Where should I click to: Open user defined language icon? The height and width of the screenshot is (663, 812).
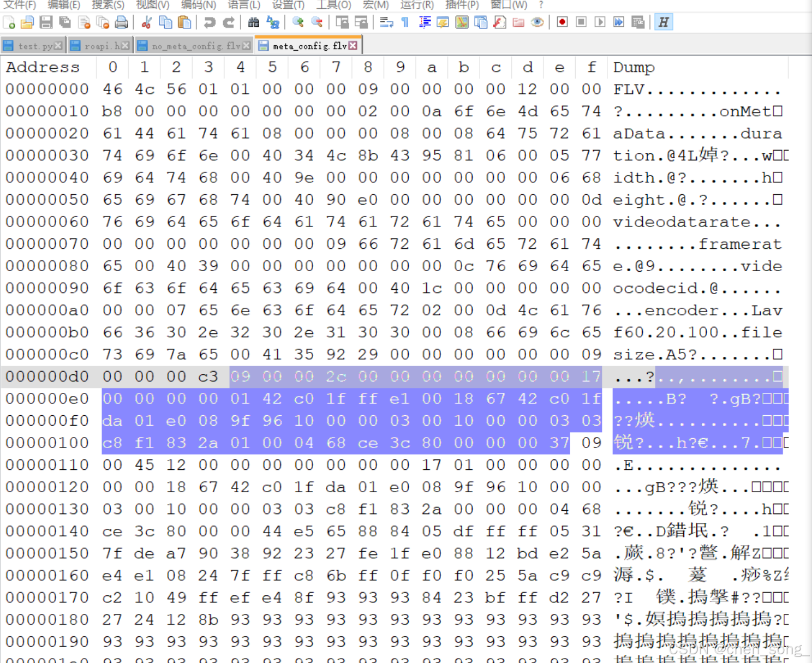(x=443, y=22)
